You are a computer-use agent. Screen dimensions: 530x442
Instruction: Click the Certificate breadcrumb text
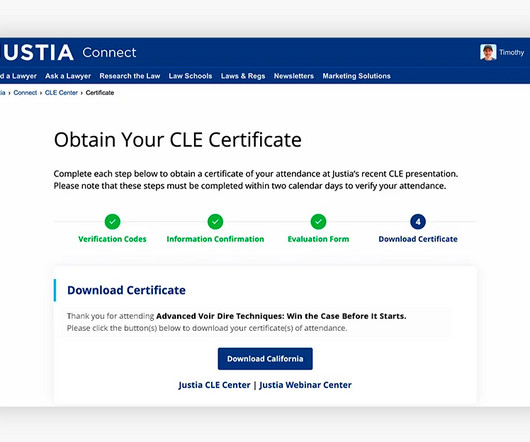click(x=100, y=93)
